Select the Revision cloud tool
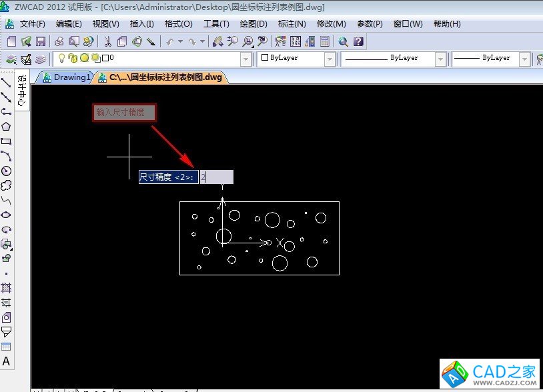This screenshot has height=392, width=543. click(6, 185)
